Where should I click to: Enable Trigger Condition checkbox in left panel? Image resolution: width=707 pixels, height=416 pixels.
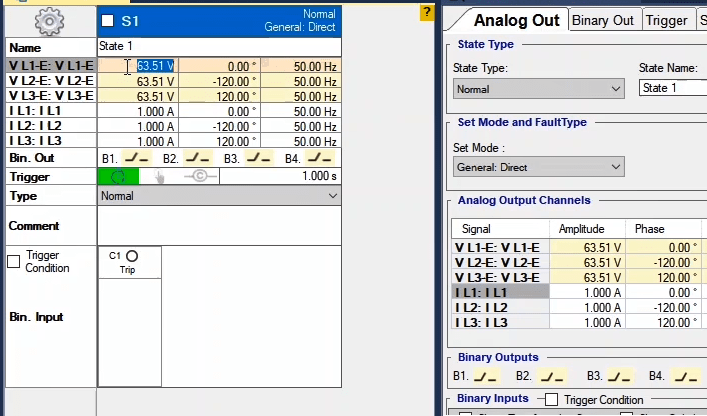14,262
